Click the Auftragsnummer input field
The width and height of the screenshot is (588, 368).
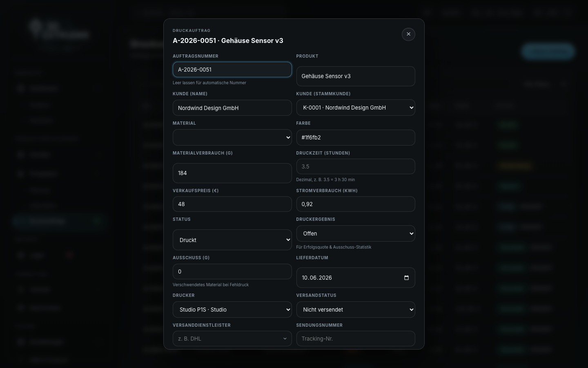click(x=232, y=70)
